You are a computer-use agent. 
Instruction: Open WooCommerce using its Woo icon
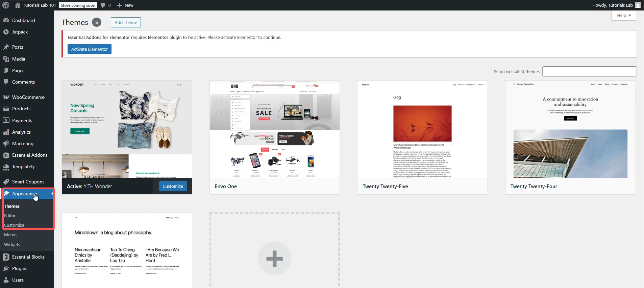(6, 97)
